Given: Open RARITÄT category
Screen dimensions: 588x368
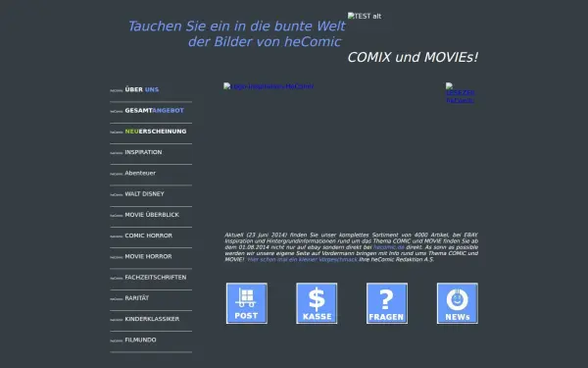Looking at the screenshot, I should click(x=137, y=298).
